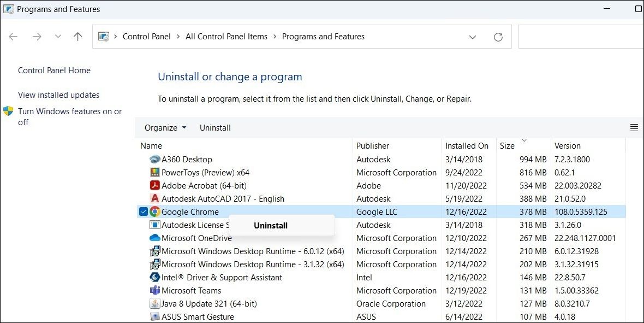Open the view options icon

634,128
